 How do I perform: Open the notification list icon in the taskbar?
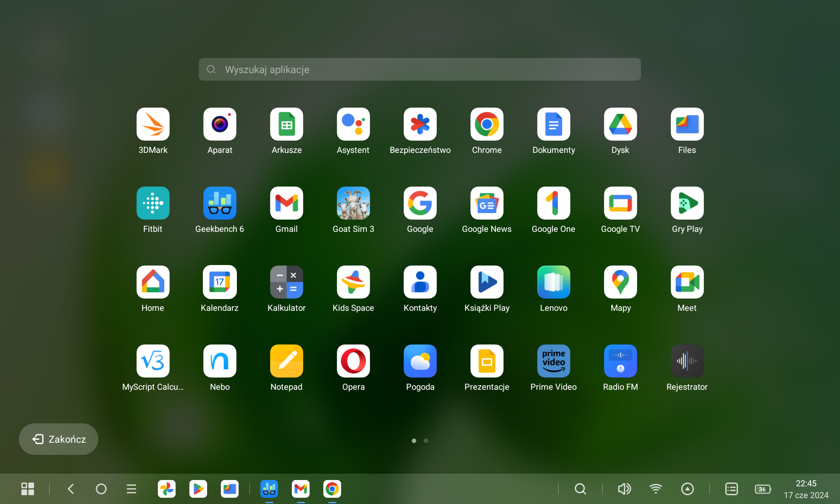coord(732,489)
